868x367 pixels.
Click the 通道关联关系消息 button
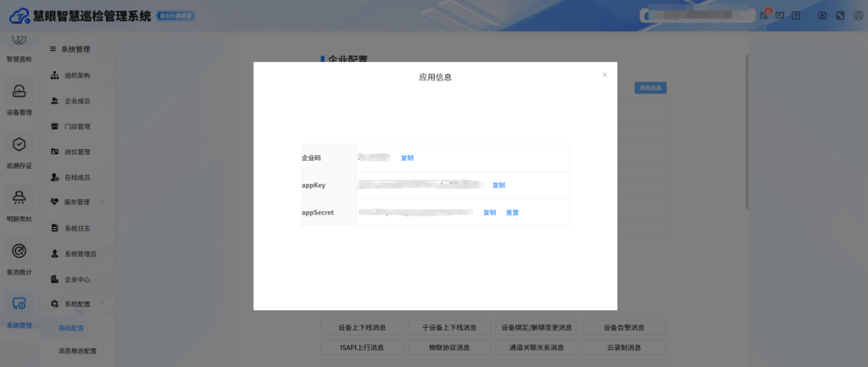(x=537, y=348)
